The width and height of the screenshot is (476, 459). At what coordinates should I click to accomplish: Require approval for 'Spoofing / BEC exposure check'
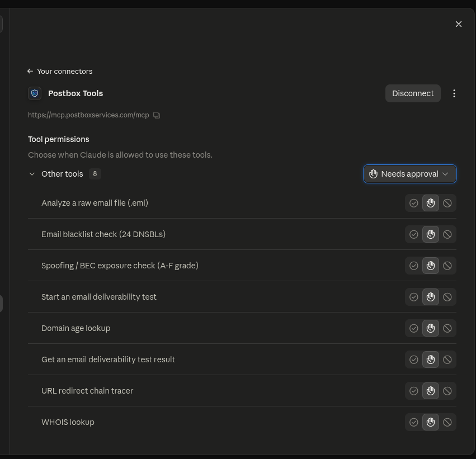431,266
